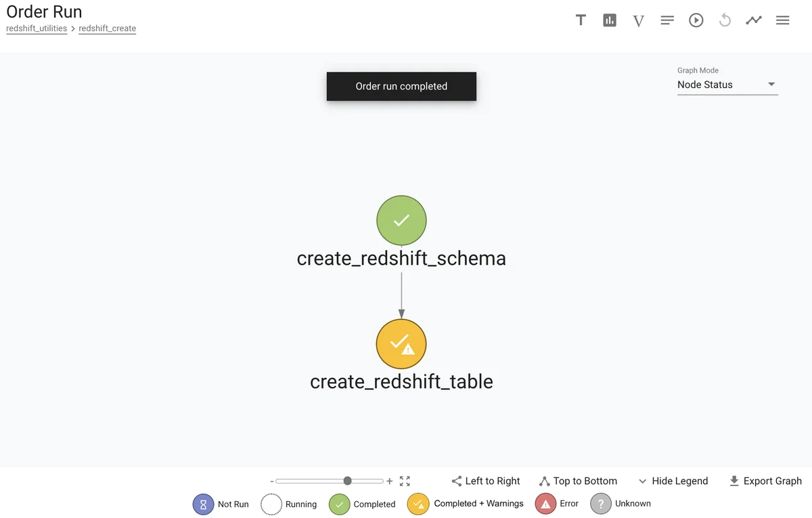The width and height of the screenshot is (812, 518).
Task: Click the graph zoom slider handle
Action: (x=347, y=481)
